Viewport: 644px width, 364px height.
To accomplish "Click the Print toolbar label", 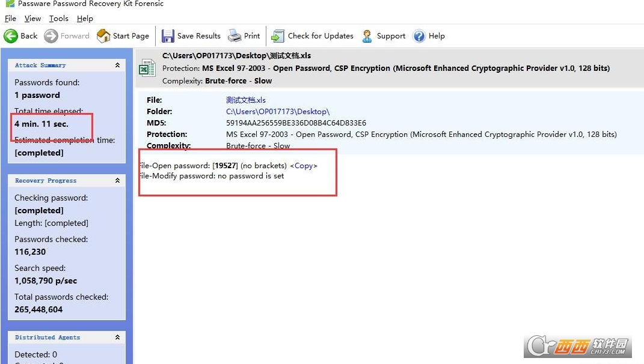I will [252, 35].
